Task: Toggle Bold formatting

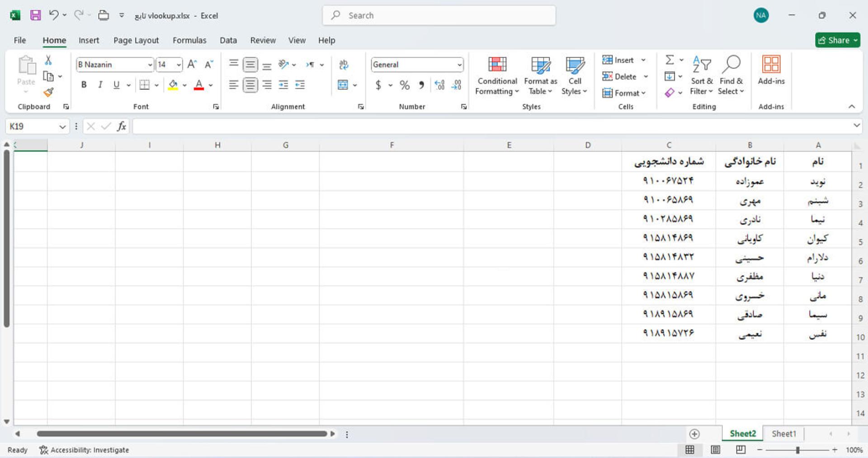Action: [84, 84]
